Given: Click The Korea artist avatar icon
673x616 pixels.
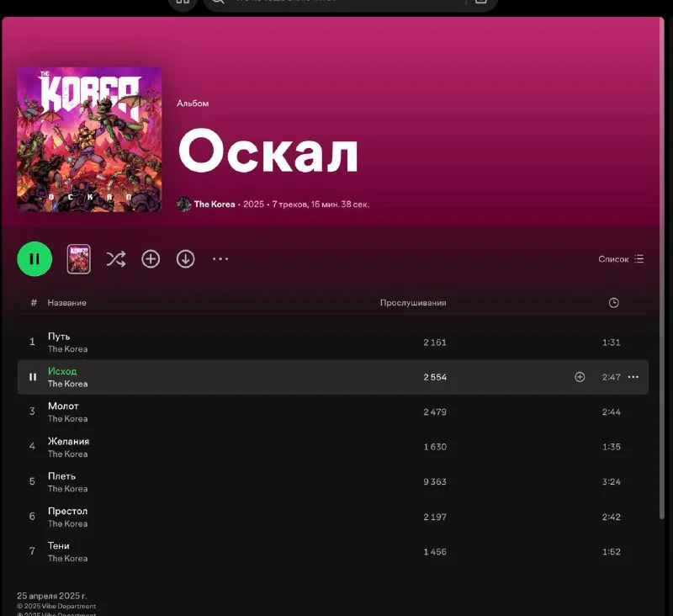Looking at the screenshot, I should click(184, 204).
